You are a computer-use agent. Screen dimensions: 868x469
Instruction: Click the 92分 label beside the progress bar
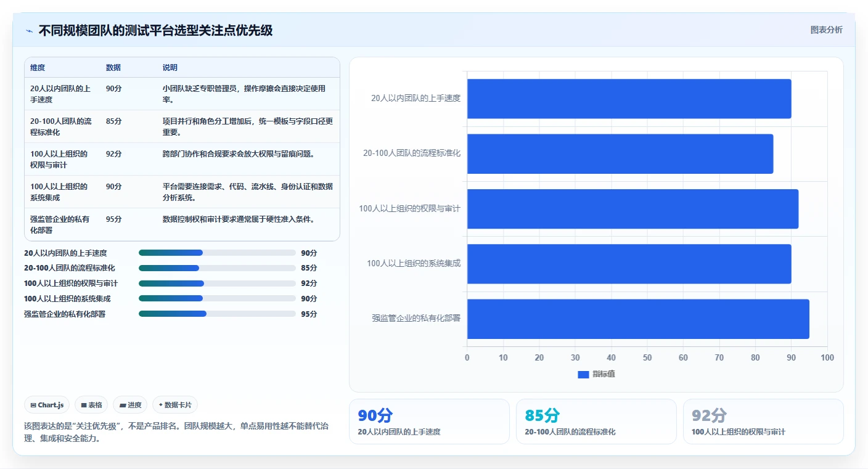pos(309,283)
